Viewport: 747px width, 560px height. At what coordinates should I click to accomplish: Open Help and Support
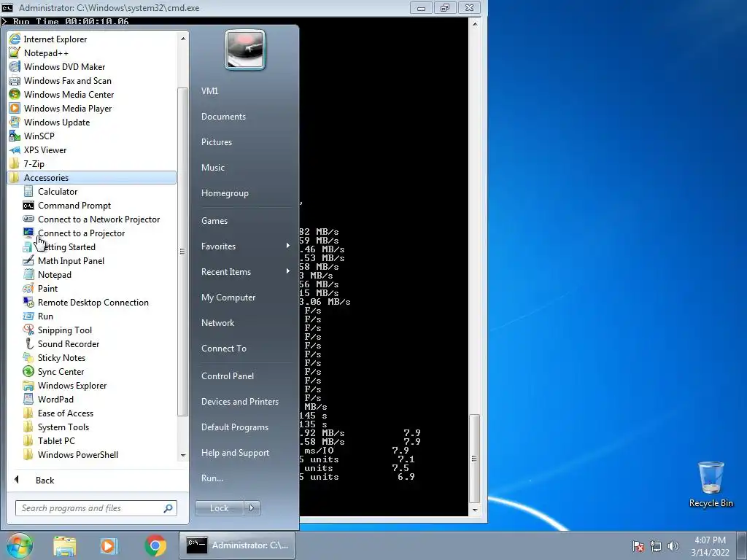[236, 452]
